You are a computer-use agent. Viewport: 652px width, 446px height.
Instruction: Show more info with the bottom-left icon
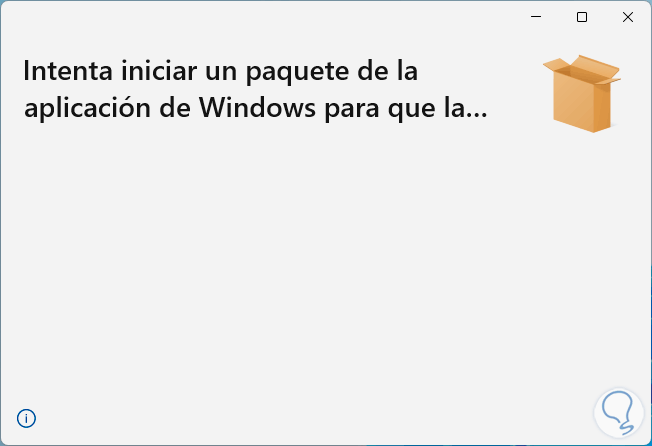[x=26, y=418]
